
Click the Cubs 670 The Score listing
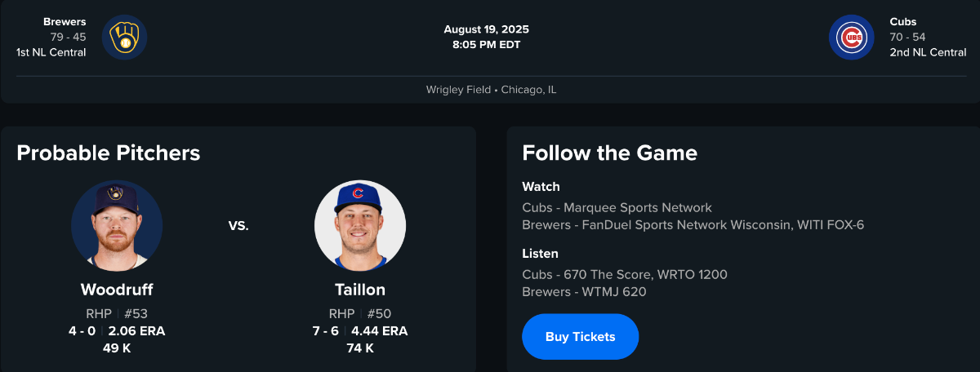coord(625,275)
